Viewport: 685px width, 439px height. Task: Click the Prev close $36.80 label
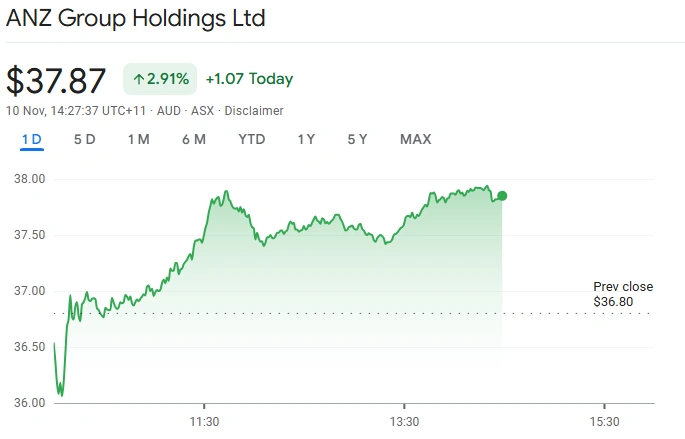point(623,294)
